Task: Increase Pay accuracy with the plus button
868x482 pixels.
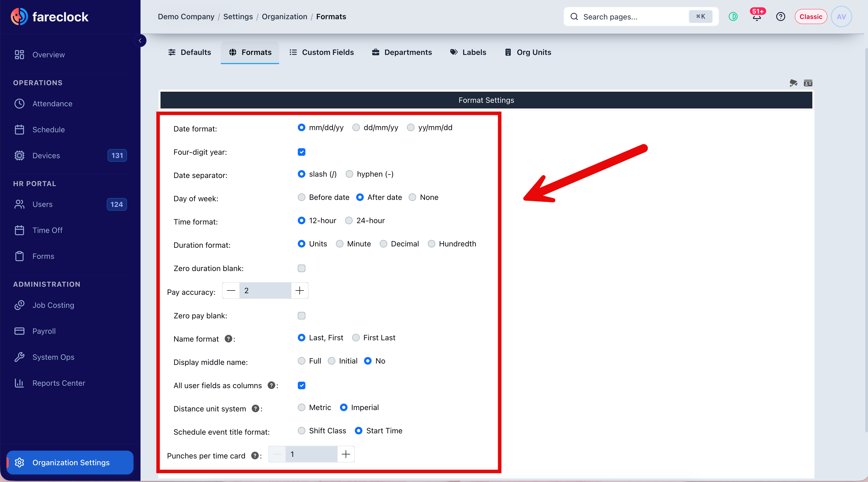Action: [x=299, y=291]
